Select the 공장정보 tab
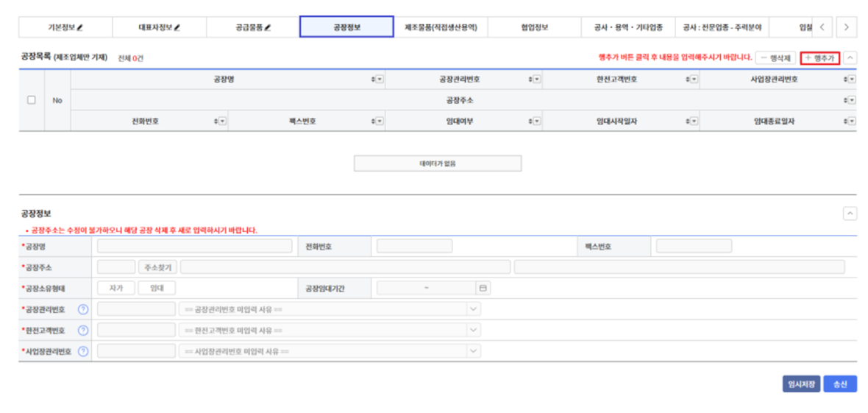Screen dimensions: 868x413 [346, 27]
